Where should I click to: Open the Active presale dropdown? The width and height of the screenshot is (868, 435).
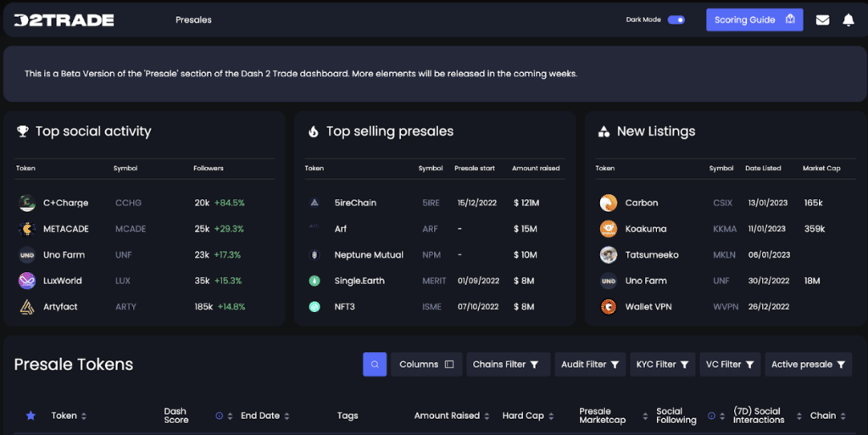click(808, 364)
